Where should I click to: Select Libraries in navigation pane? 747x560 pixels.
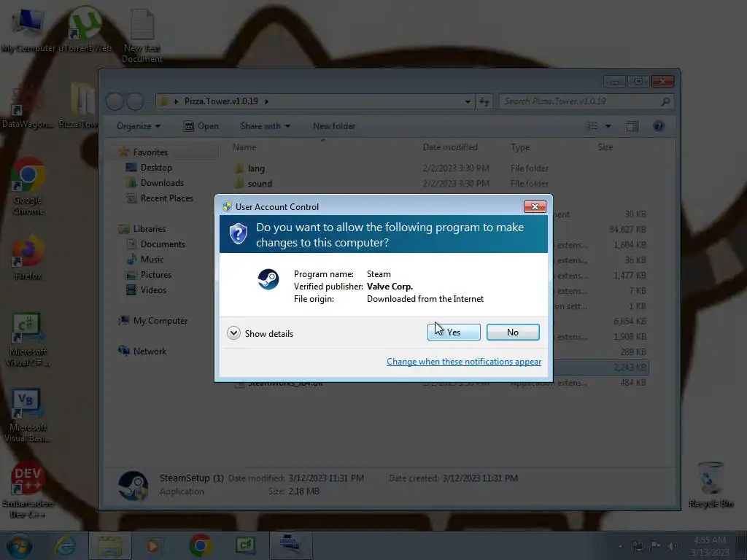tap(149, 228)
